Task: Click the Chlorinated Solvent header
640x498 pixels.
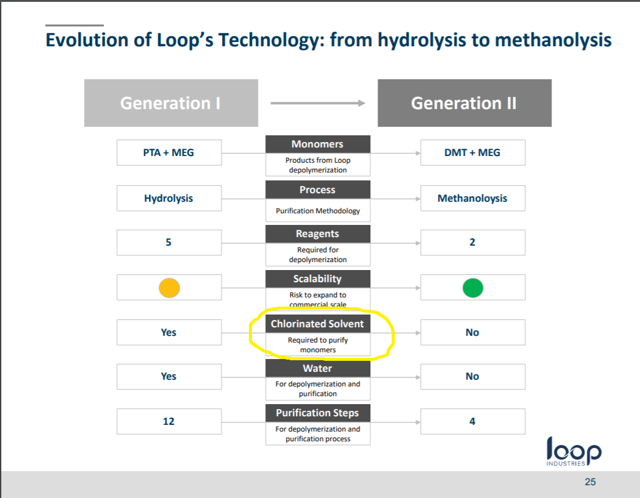Action: (x=318, y=324)
